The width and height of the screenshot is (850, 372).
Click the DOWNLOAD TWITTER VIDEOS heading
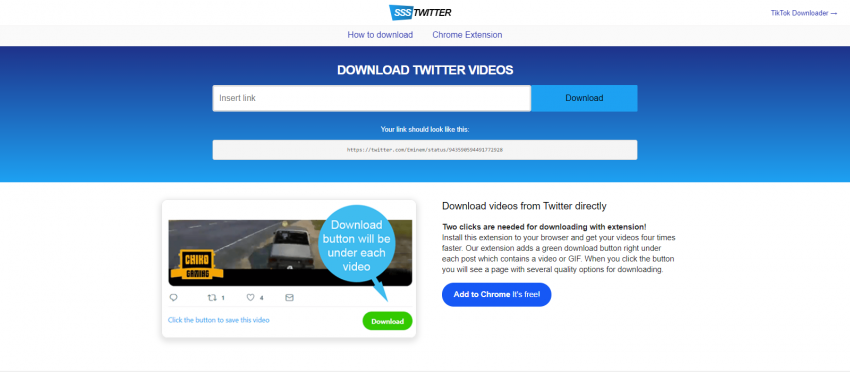tap(425, 70)
